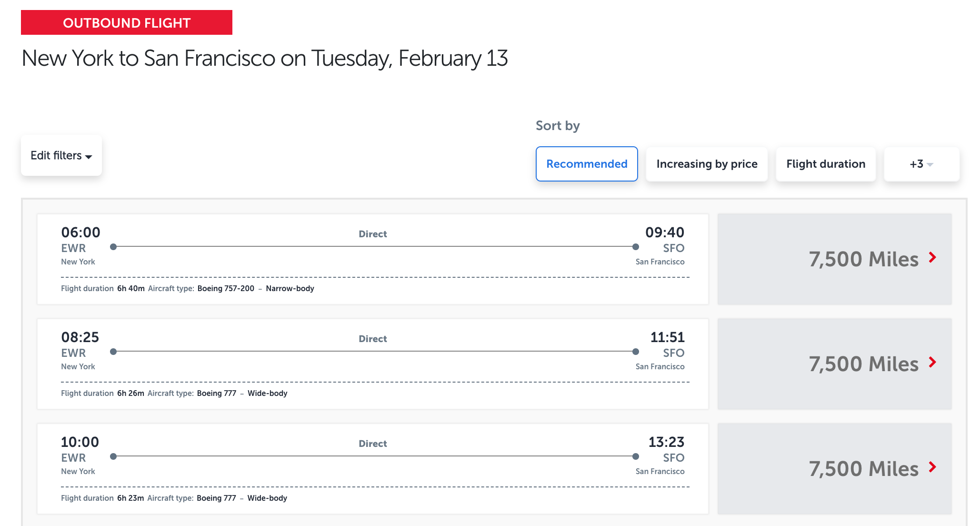Expand the +3 more sort options

coord(921,164)
